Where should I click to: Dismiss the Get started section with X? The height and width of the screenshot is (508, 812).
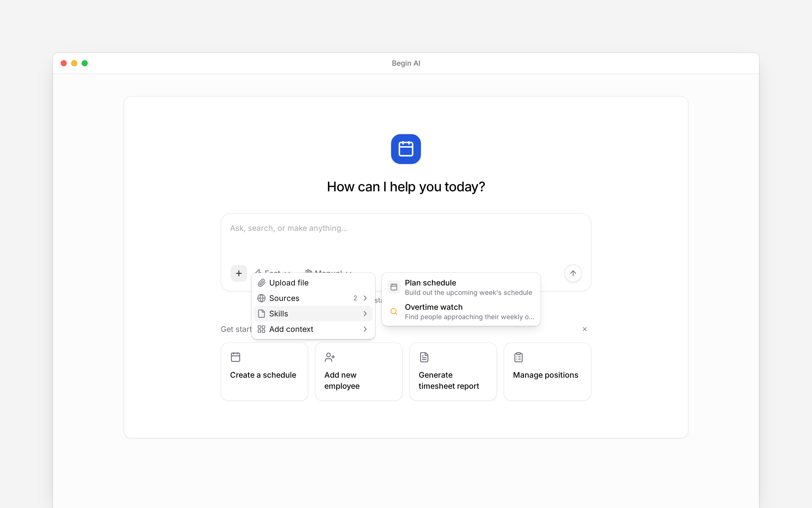[x=584, y=329]
